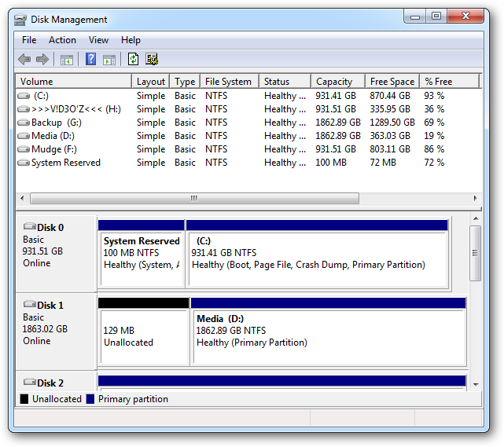Click the disk pane scroll-down arrow

coord(476,384)
